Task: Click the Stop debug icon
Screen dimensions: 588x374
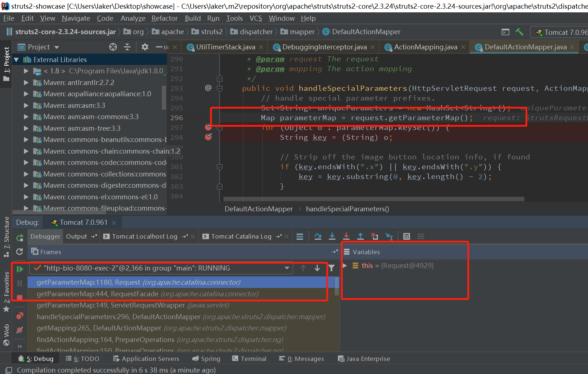Action: (20, 297)
